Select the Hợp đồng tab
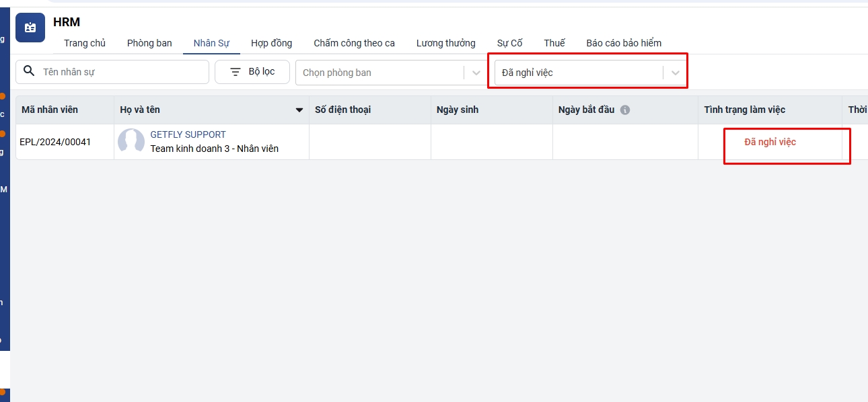 coord(271,43)
